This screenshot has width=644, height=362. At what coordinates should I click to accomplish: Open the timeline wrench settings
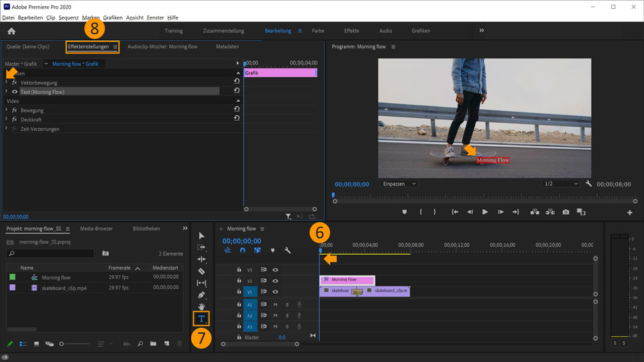click(287, 251)
